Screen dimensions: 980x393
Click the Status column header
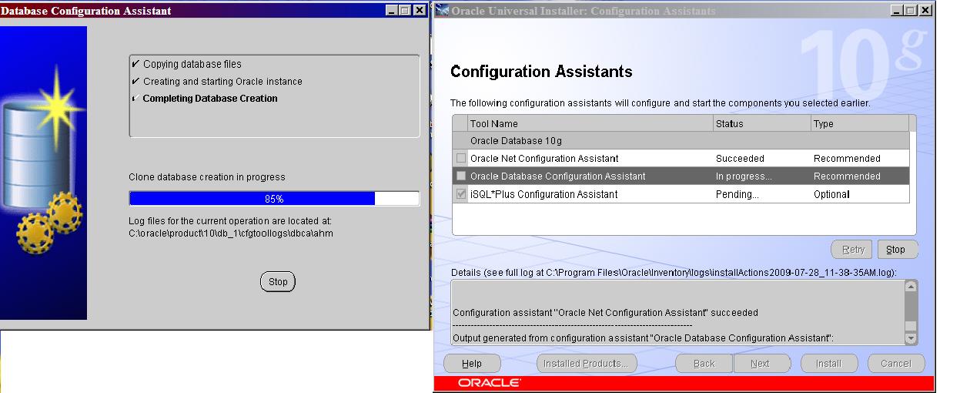tap(761, 123)
